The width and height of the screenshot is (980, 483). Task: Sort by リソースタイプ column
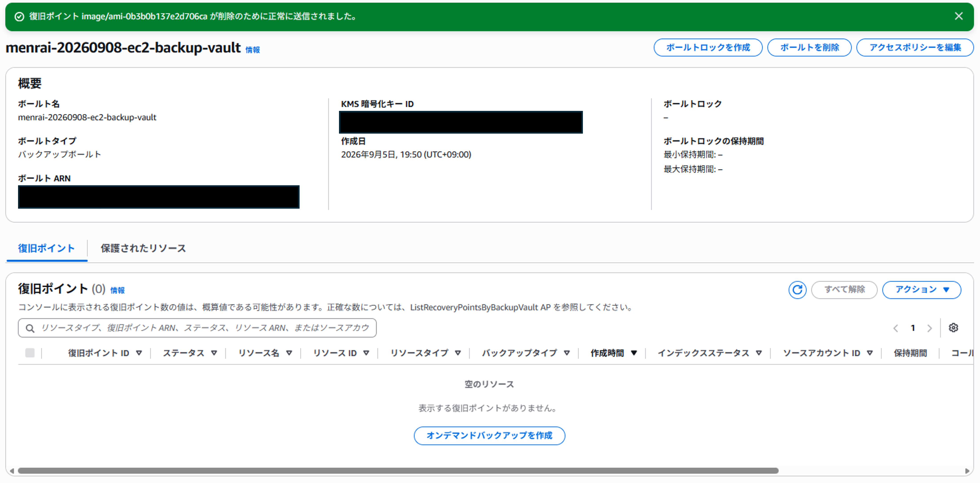(x=426, y=353)
